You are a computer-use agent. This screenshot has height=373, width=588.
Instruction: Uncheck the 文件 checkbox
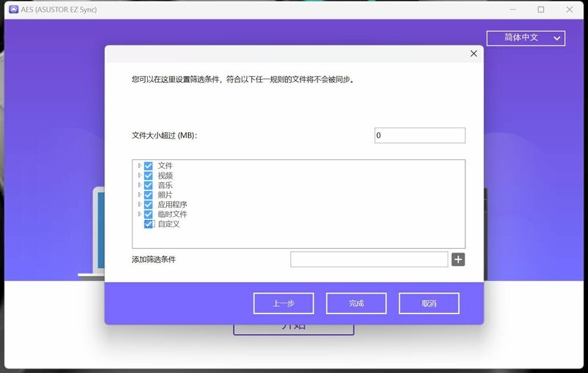(x=148, y=165)
